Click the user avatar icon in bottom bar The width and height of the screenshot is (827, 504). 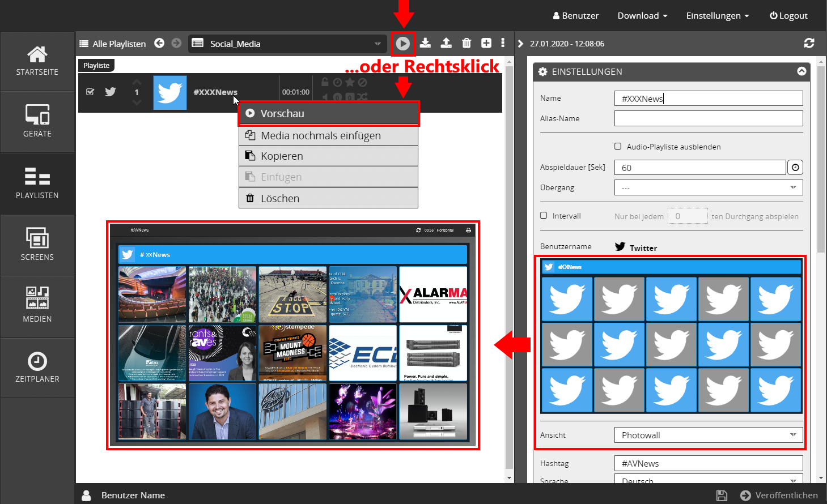point(86,496)
